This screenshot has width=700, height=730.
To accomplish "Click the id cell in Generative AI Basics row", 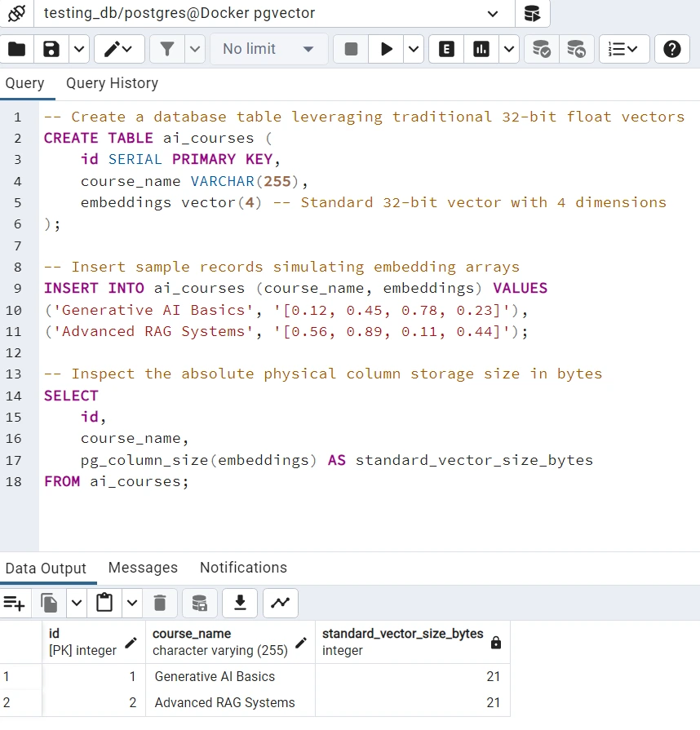I will coord(94,676).
